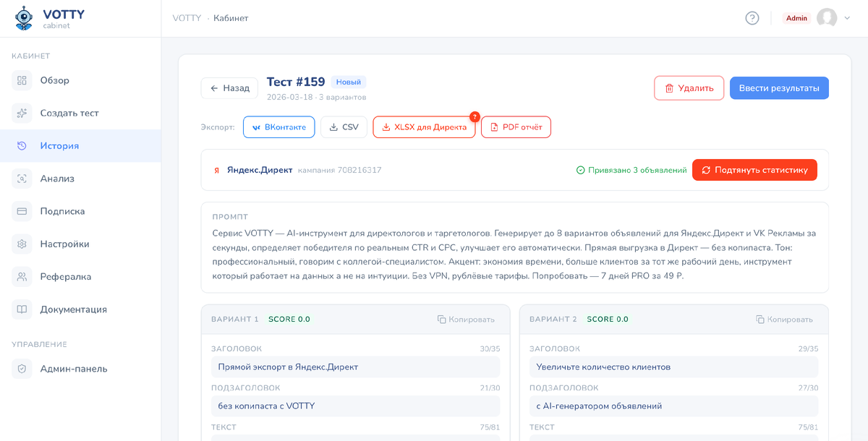This screenshot has width=868, height=441.
Task: Click the Admin badge
Action: click(x=796, y=18)
